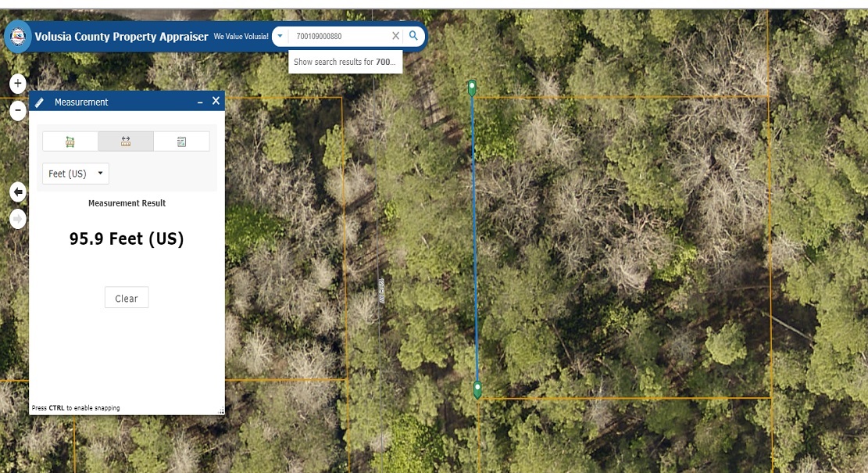Click the Measurement panel pencil icon
The image size is (868, 473).
point(39,102)
